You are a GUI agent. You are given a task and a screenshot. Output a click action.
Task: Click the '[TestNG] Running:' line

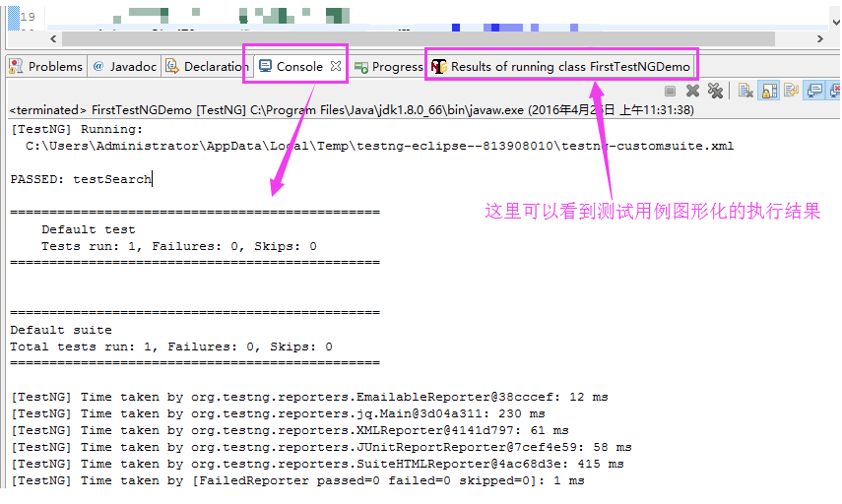77,129
